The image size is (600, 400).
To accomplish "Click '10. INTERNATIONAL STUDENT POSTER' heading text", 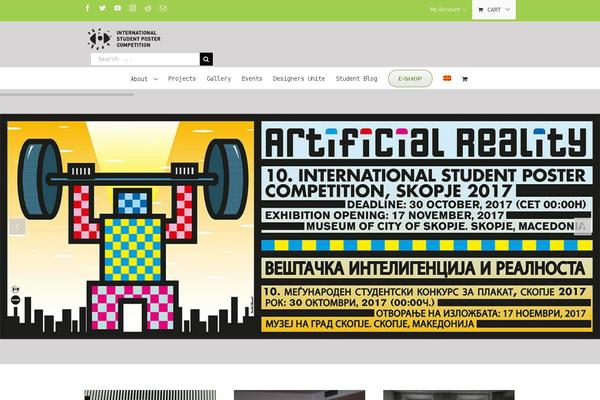I will tap(426, 176).
